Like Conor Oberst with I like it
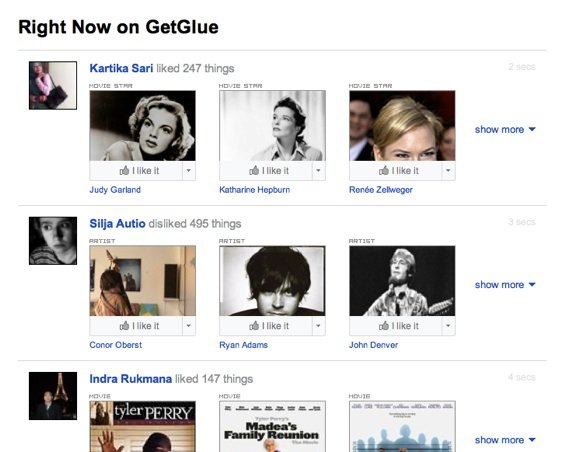The width and height of the screenshot is (580, 452). (136, 326)
